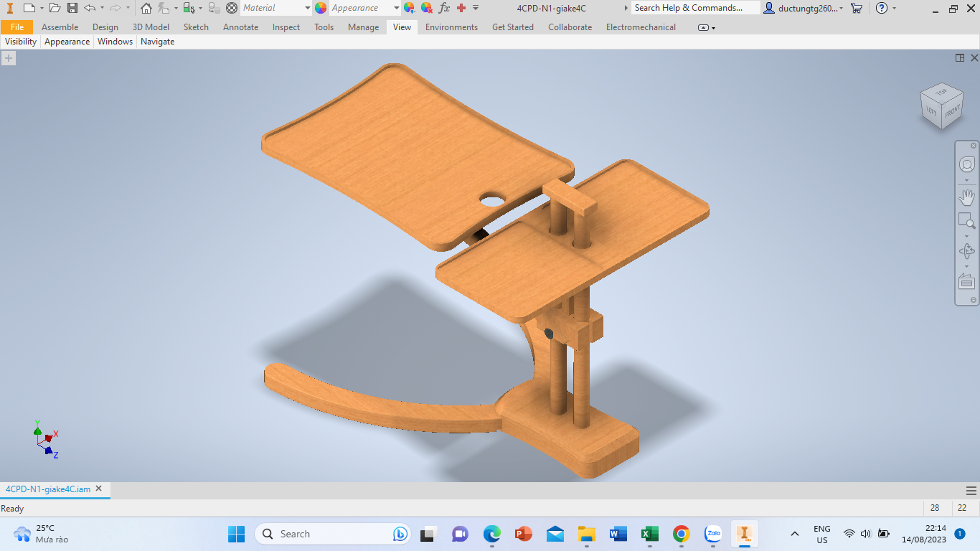Open the Visibility panel
The height and width of the screenshot is (551, 980).
coord(21,42)
